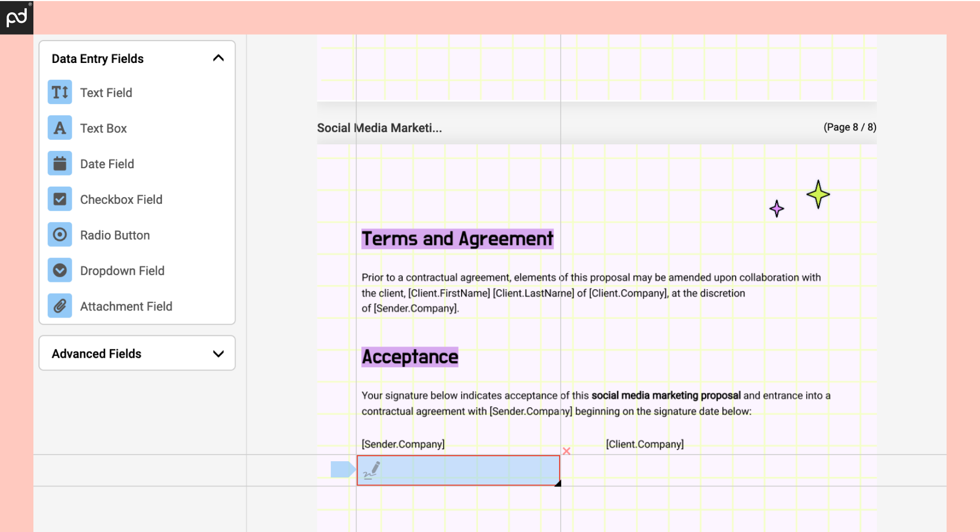This screenshot has height=532, width=980.
Task: Click the PandaDoc logo icon
Action: click(17, 17)
